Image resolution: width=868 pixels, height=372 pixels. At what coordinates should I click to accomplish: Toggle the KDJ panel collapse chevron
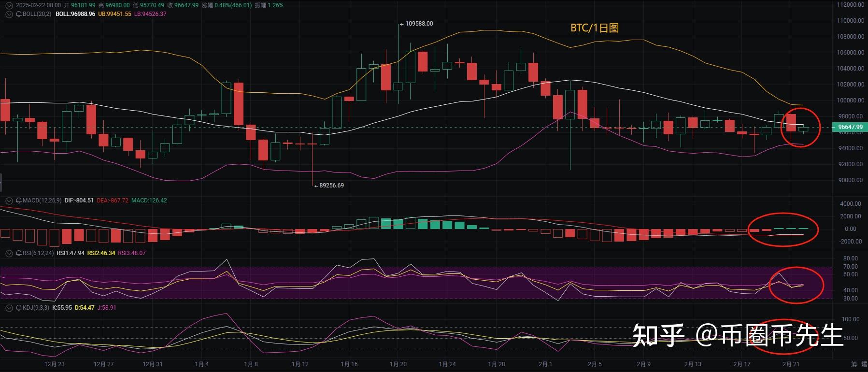point(8,308)
